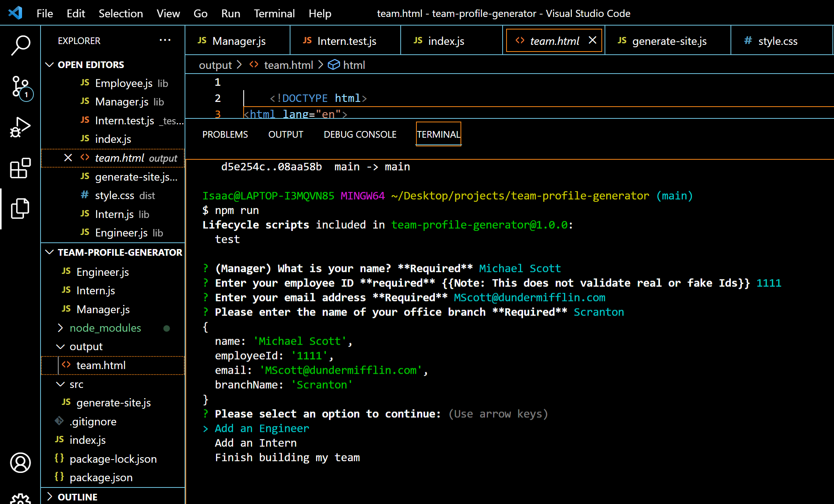The width and height of the screenshot is (834, 504).
Task: Open the Search view
Action: click(20, 45)
